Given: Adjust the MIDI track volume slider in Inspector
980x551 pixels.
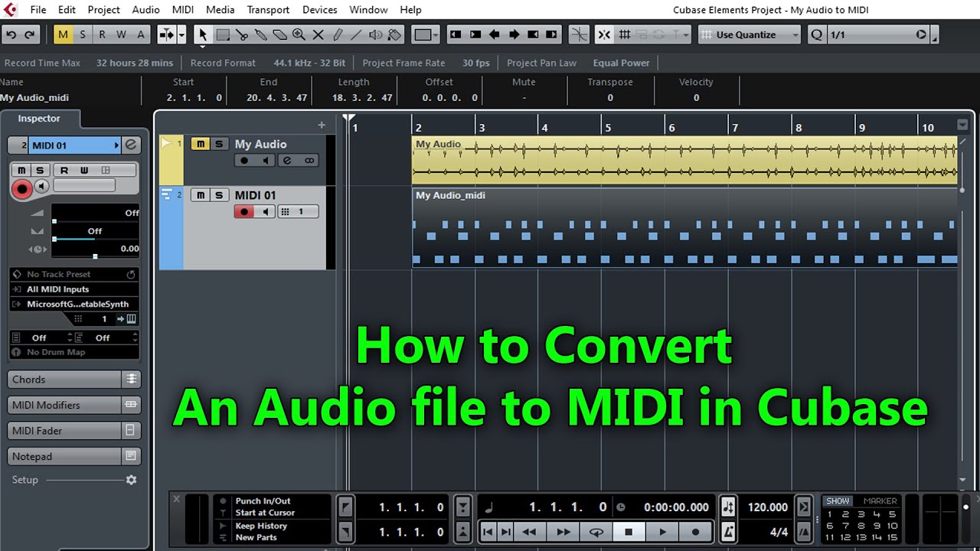Looking at the screenshot, I should click(95, 222).
